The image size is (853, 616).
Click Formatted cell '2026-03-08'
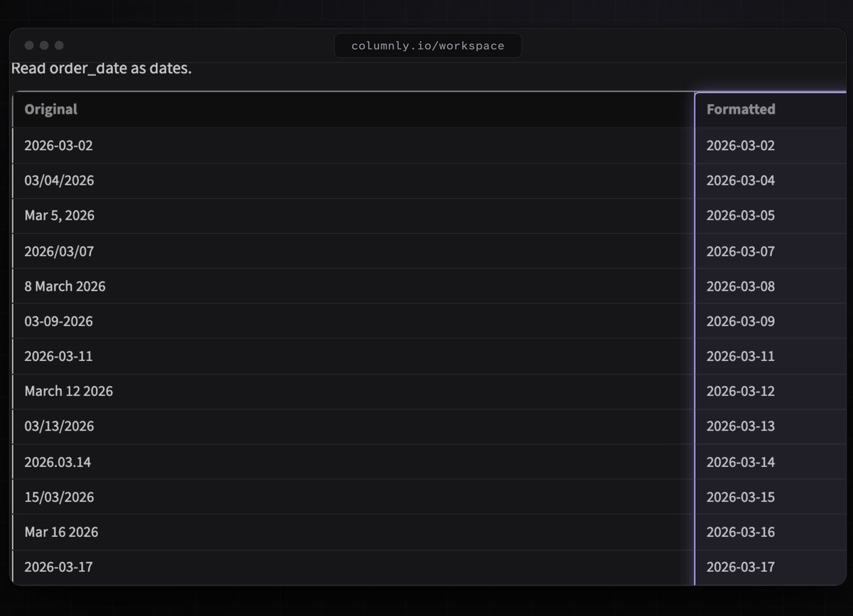[771, 286]
